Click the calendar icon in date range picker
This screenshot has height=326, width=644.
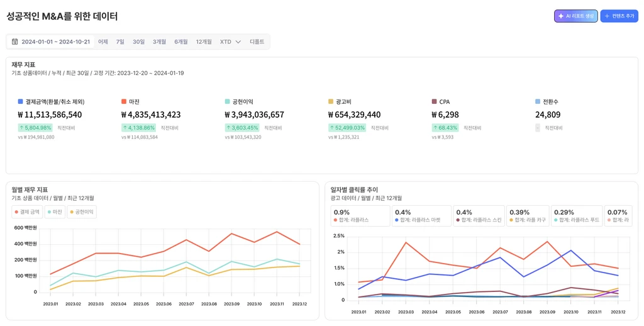(x=15, y=42)
